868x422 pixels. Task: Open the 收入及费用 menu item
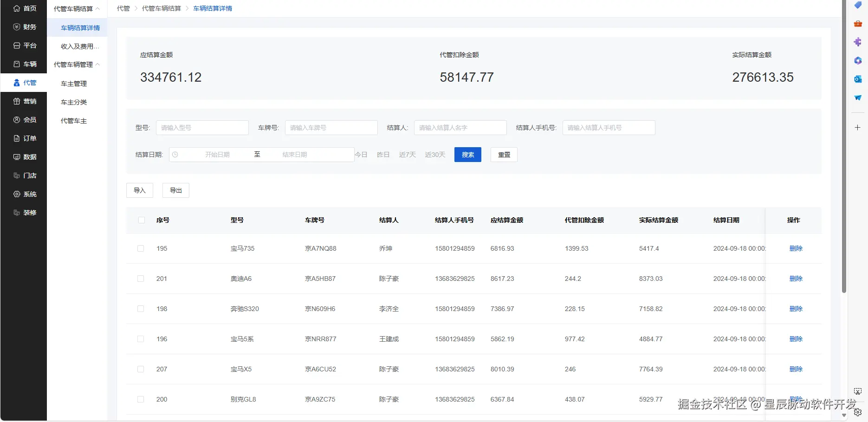coord(77,46)
